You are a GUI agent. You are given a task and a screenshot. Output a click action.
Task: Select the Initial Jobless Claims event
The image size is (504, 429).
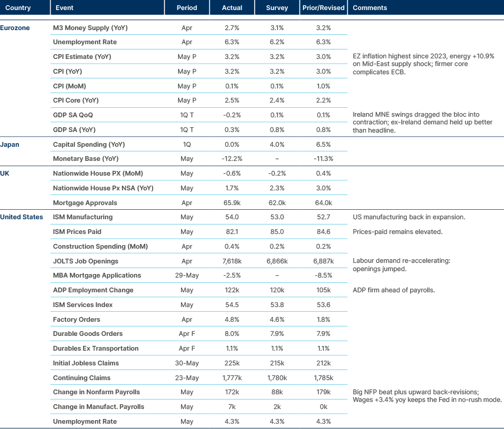point(86,363)
